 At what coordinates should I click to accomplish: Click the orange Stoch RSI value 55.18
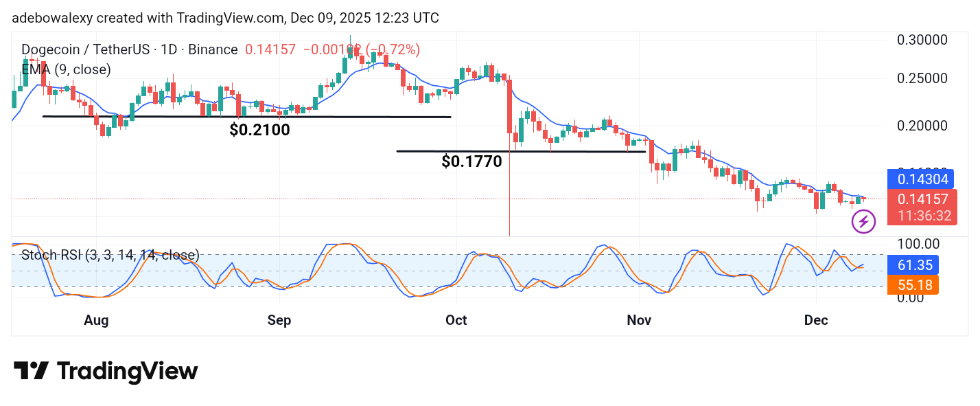coord(913,284)
